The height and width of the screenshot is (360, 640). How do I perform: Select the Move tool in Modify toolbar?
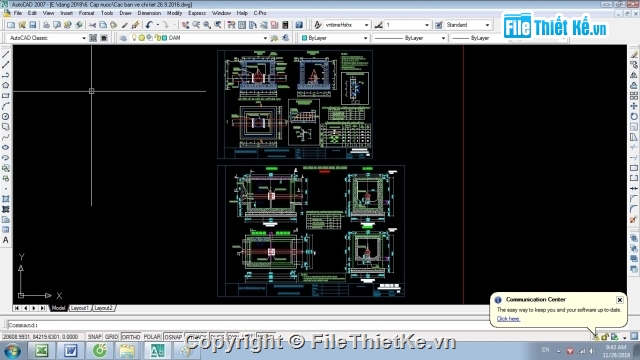click(x=633, y=106)
